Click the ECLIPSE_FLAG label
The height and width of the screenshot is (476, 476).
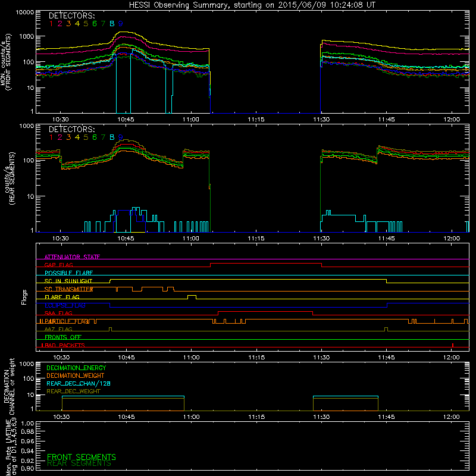65,305
